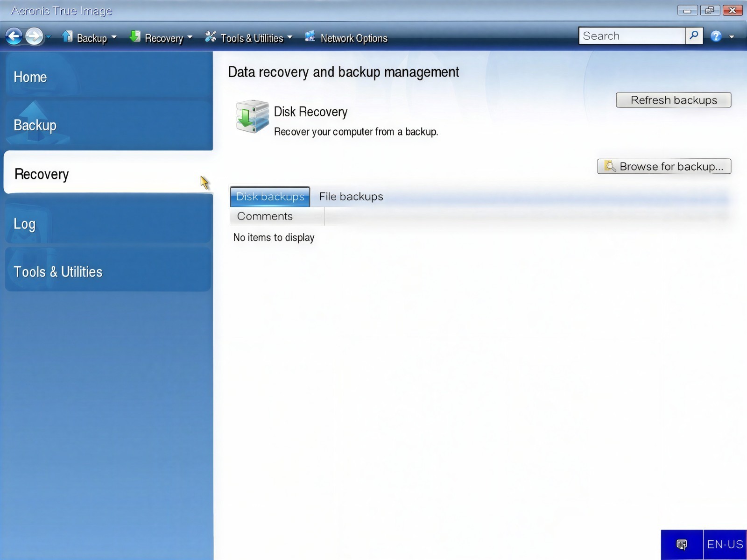This screenshot has width=747, height=560.
Task: Go to Home in the sidebar
Action: (108, 76)
